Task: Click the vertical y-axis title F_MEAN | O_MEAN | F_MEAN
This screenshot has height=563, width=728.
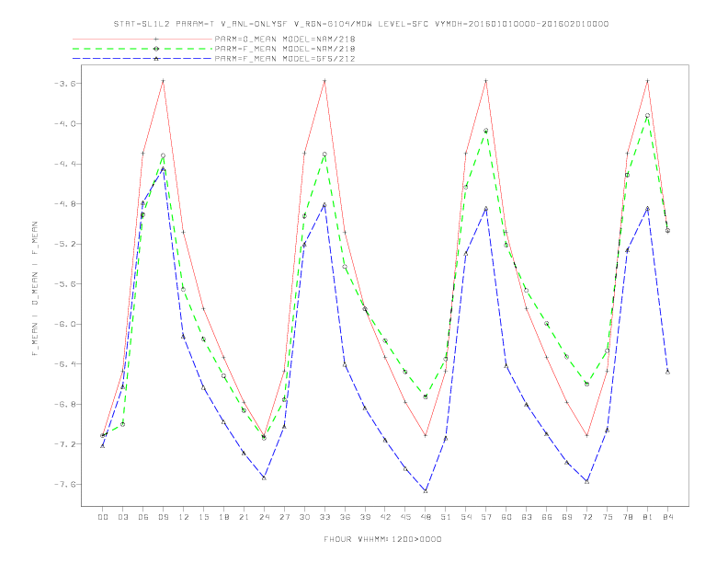Action: tap(35, 289)
